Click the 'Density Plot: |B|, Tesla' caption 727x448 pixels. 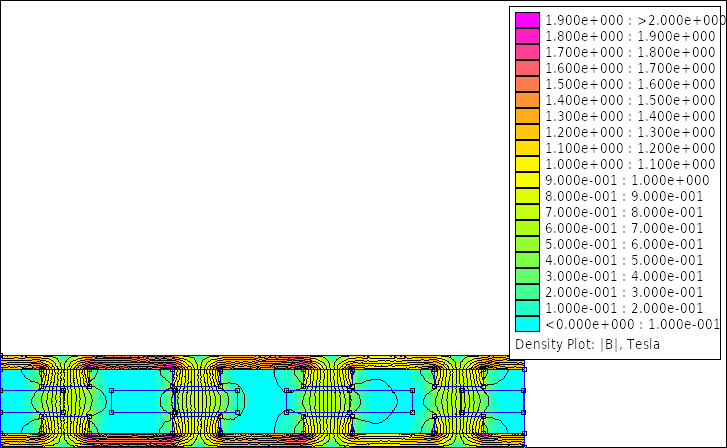pos(587,344)
